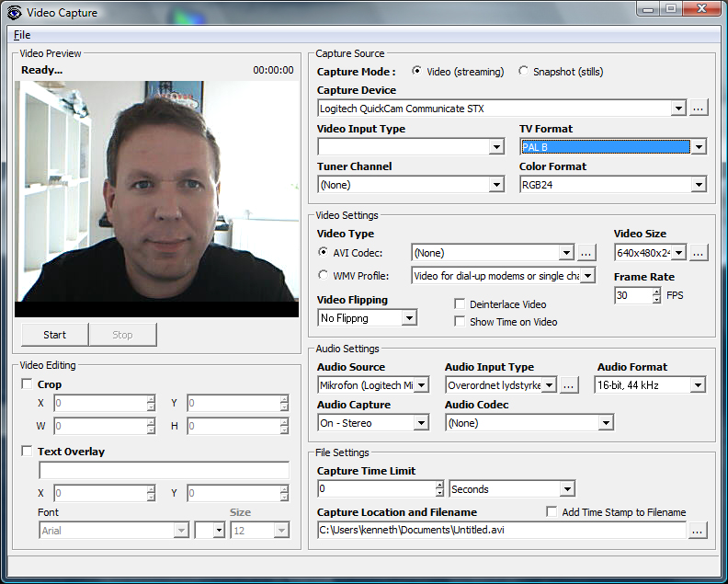Enable Show Time on Video

[x=461, y=322]
